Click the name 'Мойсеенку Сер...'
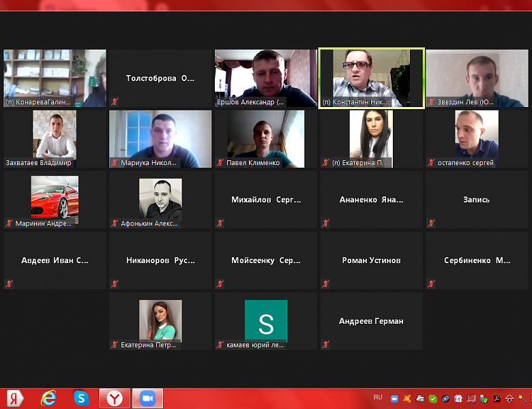This screenshot has height=409, width=532. pyautogui.click(x=266, y=260)
